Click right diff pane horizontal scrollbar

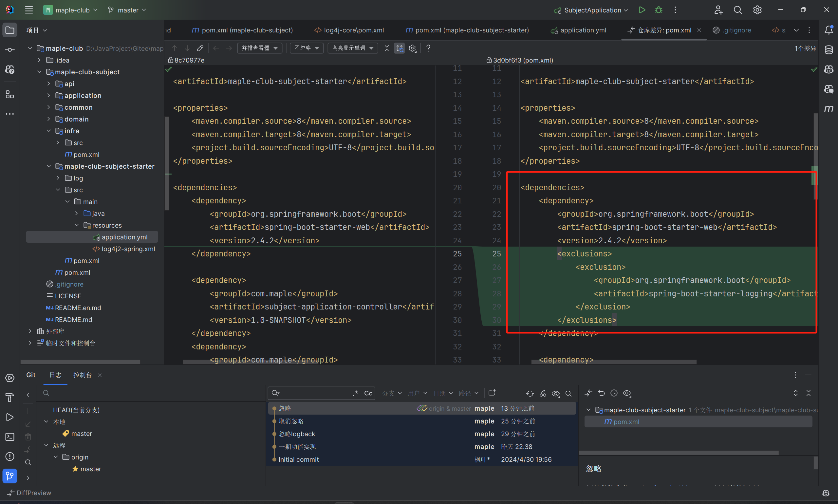point(614,362)
